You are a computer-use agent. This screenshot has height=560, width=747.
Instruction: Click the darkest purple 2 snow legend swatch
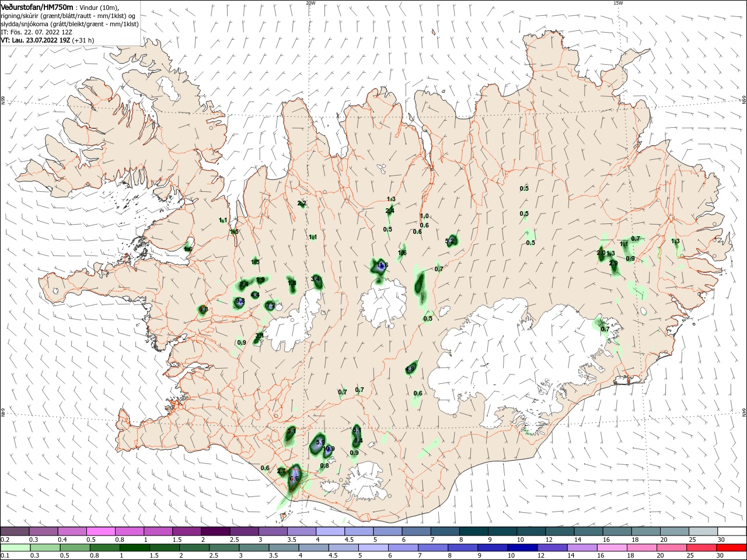click(x=216, y=531)
